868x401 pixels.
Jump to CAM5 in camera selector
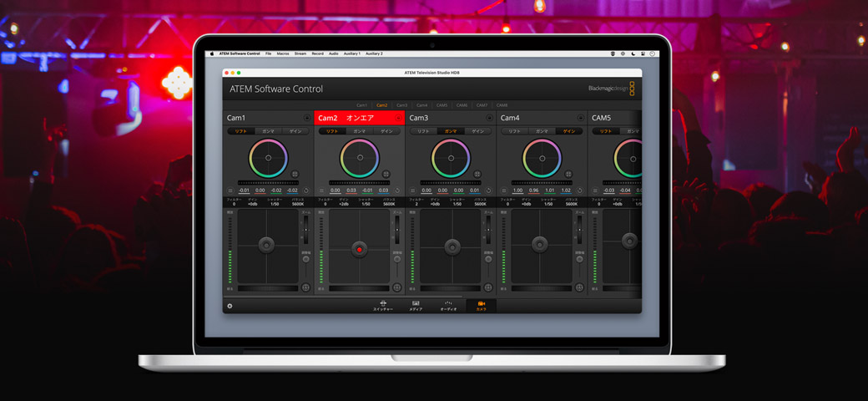(x=442, y=105)
